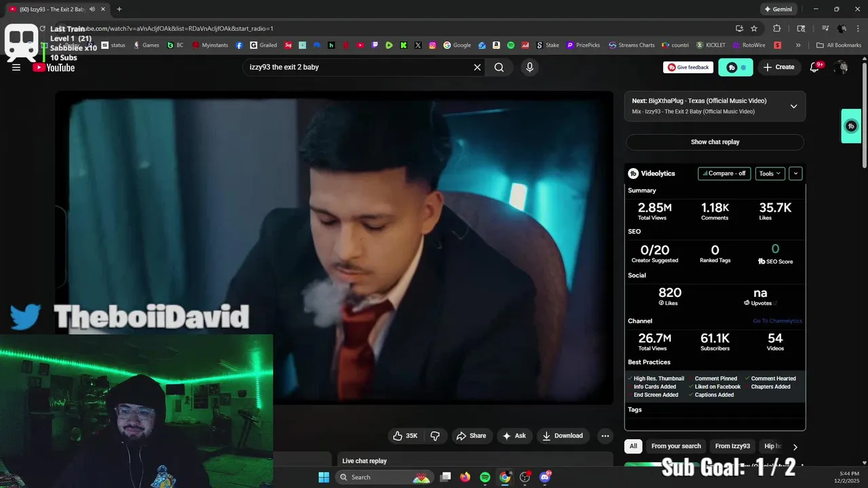Open the Videolytics Tools dropdown
The image size is (868, 488).
click(x=770, y=174)
